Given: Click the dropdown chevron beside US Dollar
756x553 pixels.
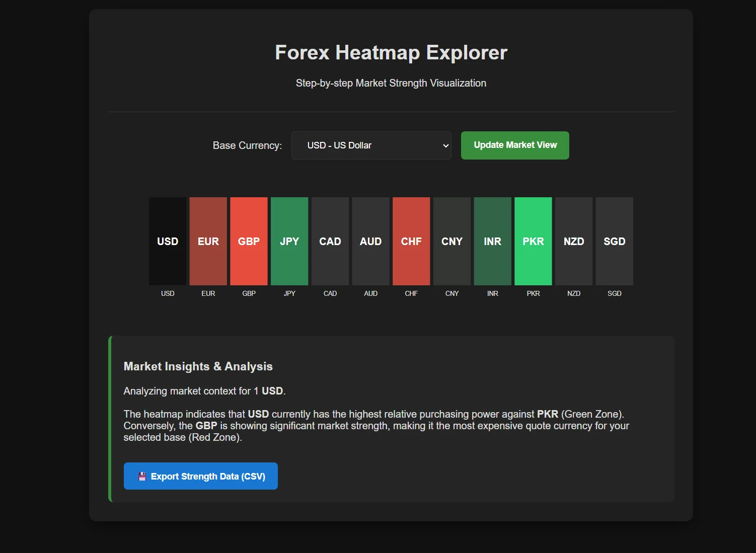Looking at the screenshot, I should click(x=444, y=145).
